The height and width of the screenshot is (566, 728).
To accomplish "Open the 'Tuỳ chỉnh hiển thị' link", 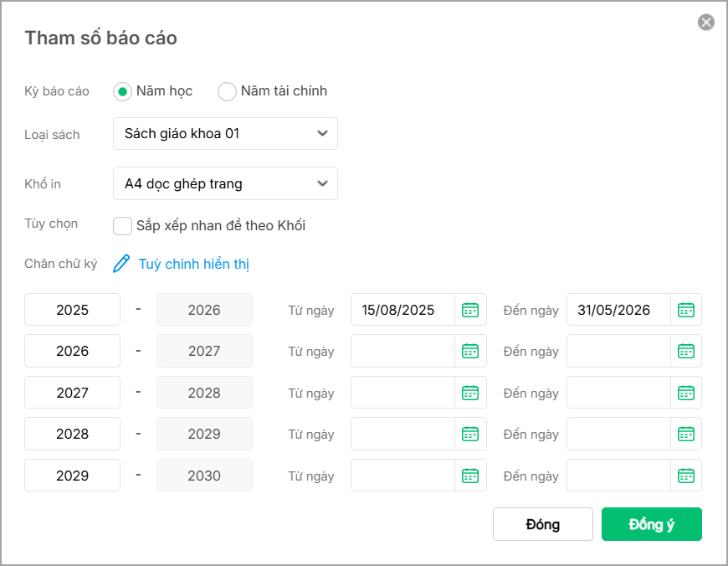I will click(x=194, y=265).
